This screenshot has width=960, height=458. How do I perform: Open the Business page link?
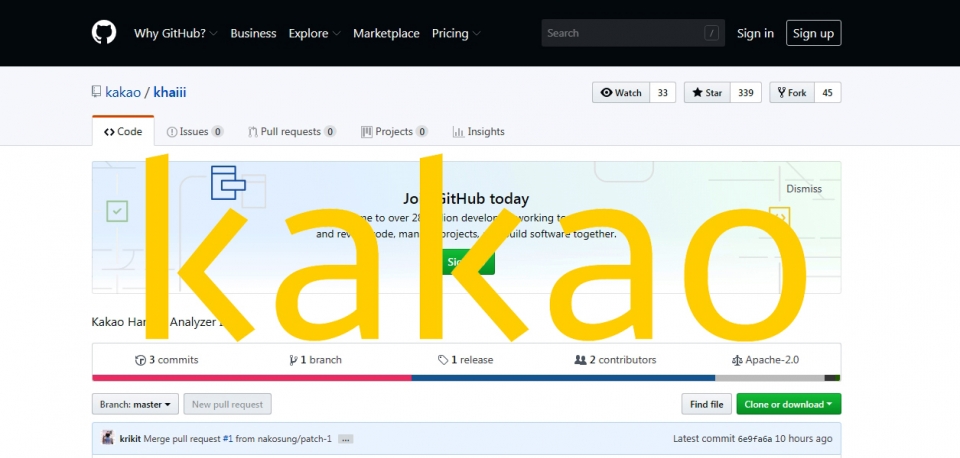point(253,34)
